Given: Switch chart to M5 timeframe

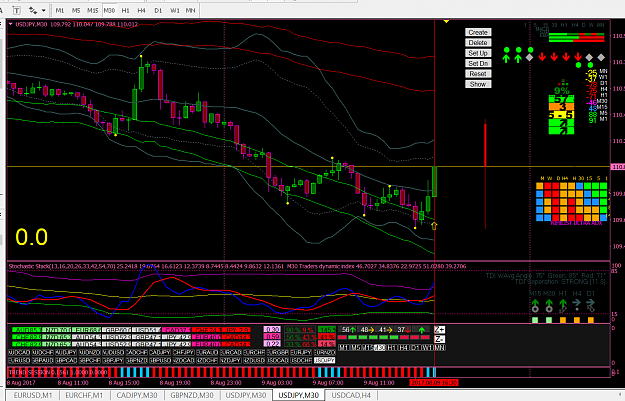Looking at the screenshot, I should tap(76, 10).
